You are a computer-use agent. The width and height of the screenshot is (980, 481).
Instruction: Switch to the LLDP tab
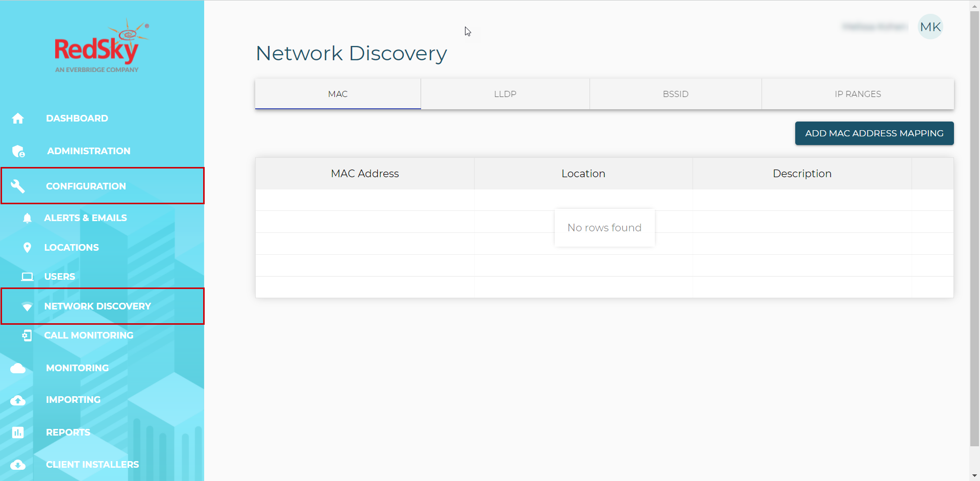[505, 94]
